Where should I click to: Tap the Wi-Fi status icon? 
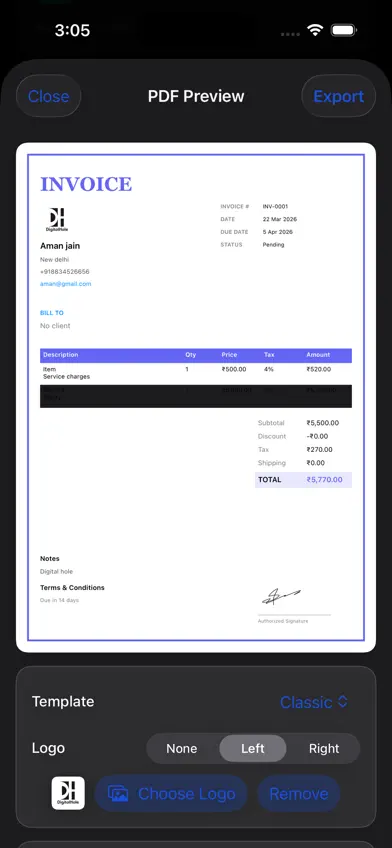pos(315,30)
